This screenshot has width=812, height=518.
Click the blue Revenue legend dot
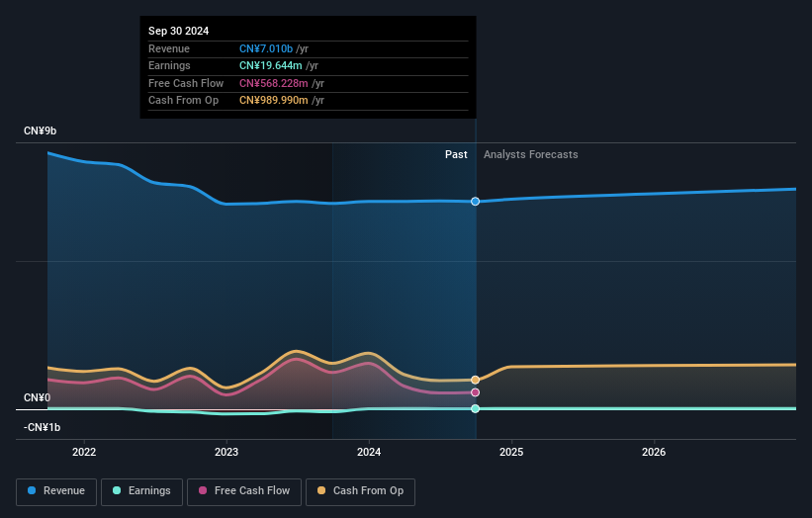coord(32,490)
